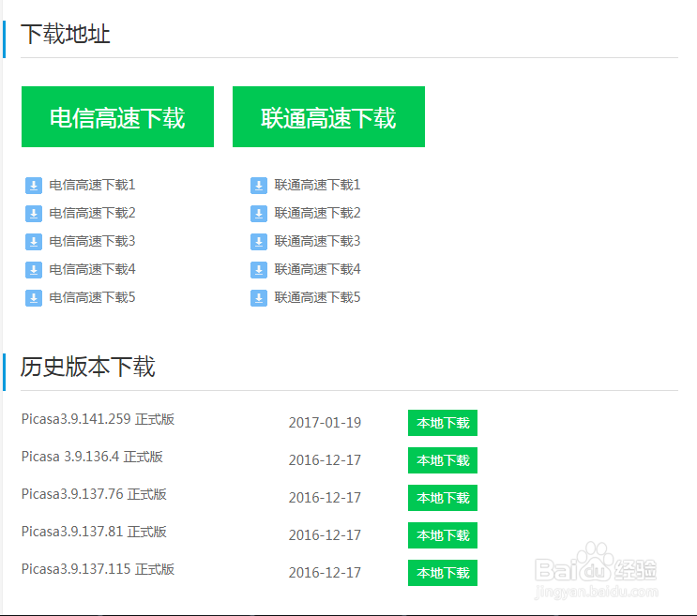Click download icon beside 电信高速下载1
Image resolution: width=697 pixels, height=616 pixels.
click(34, 186)
